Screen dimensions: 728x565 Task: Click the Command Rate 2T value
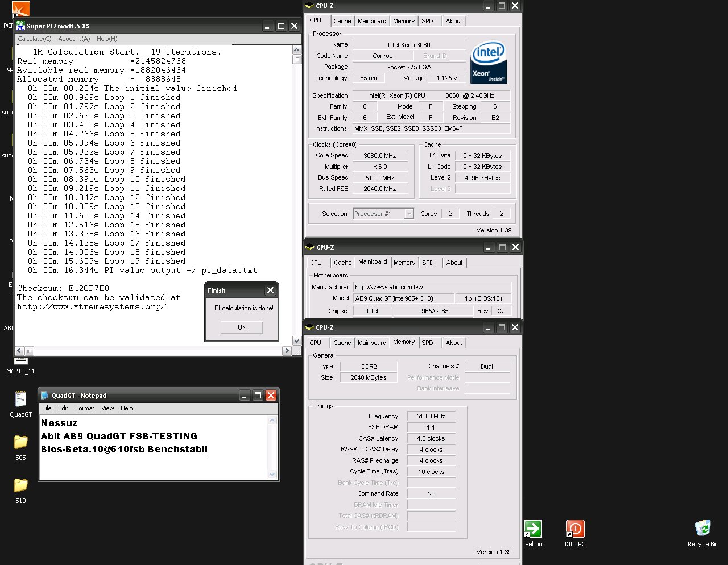pos(431,494)
